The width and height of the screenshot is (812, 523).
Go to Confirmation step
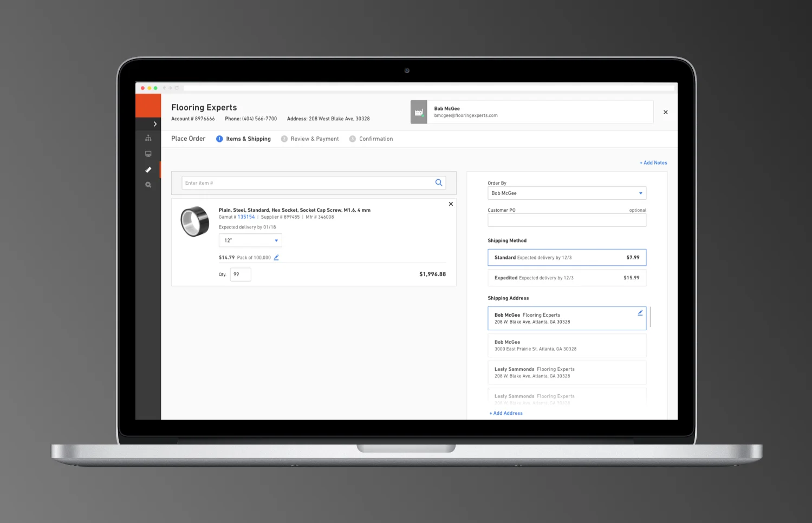(x=371, y=139)
